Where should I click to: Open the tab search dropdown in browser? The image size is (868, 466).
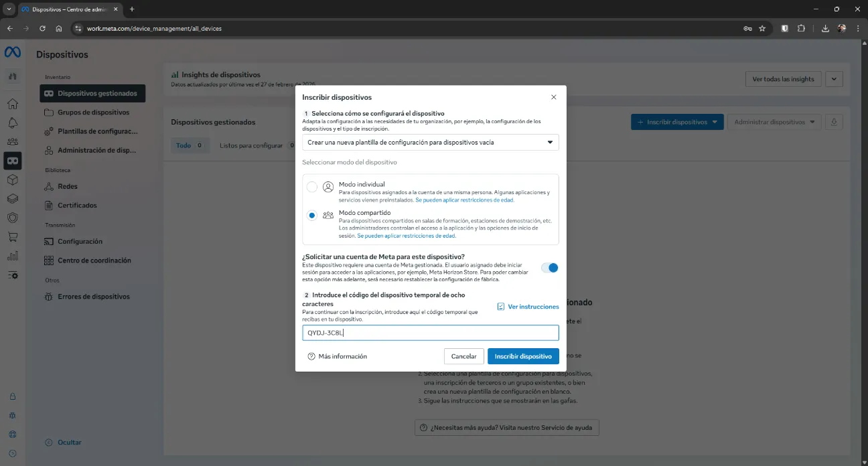pyautogui.click(x=9, y=9)
